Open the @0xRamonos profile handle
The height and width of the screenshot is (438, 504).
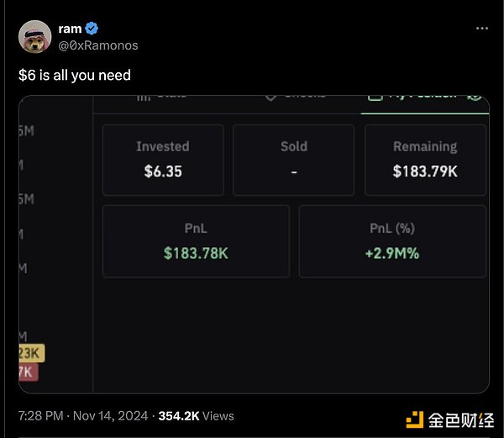(98, 45)
